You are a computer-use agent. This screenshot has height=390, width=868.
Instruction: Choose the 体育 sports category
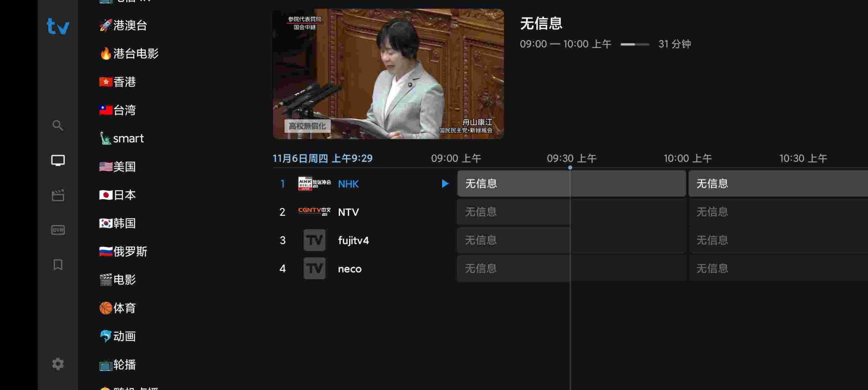pyautogui.click(x=117, y=308)
